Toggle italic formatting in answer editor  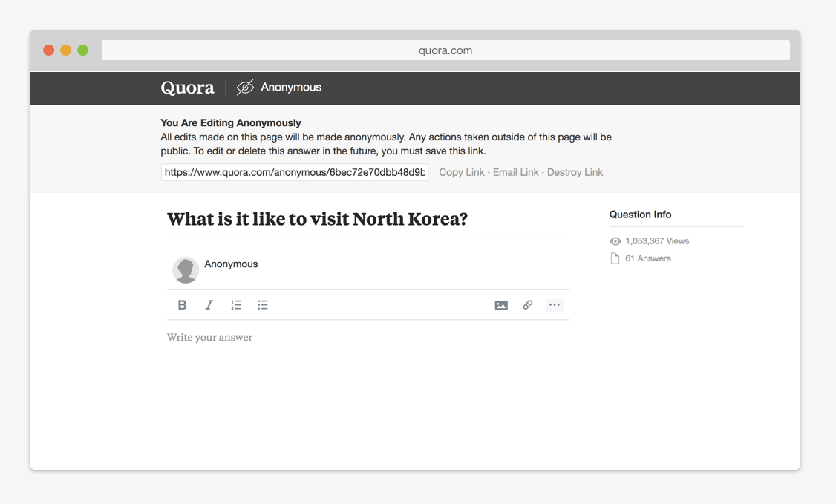tap(209, 305)
